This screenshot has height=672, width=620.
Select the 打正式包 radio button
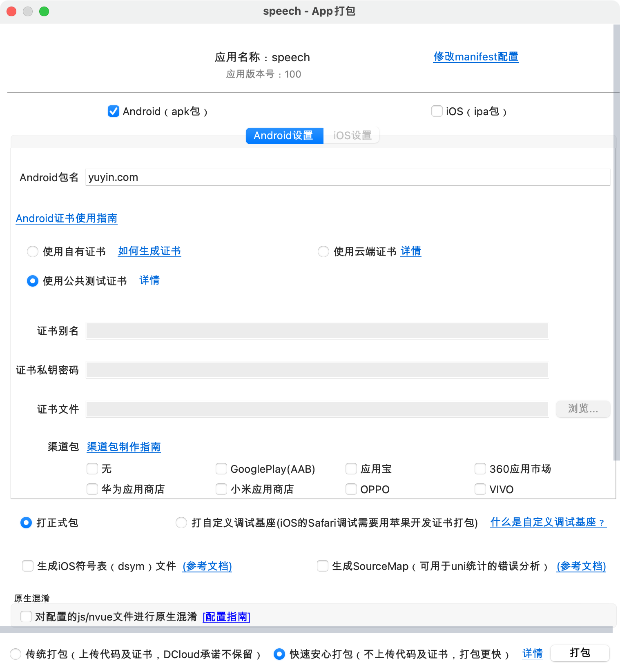26,523
